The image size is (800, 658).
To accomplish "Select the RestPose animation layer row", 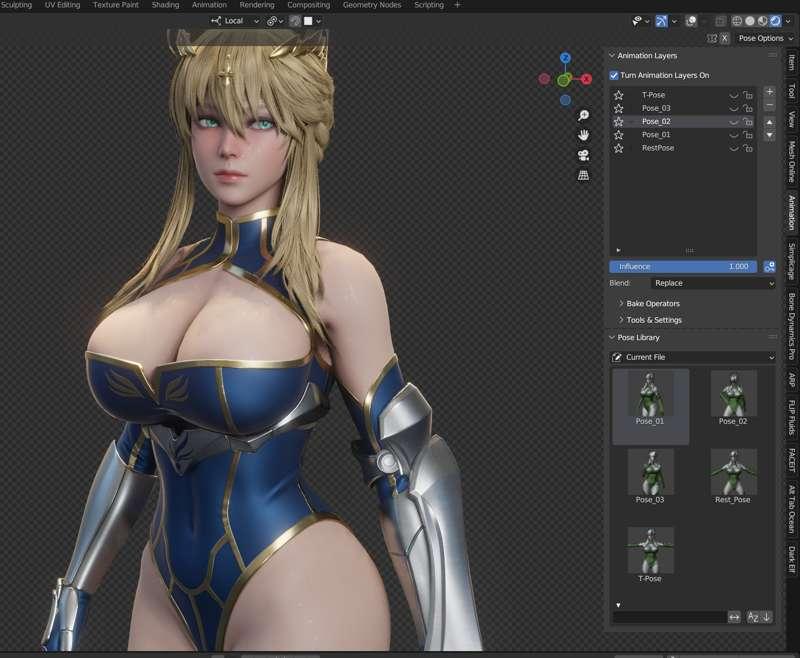I will (x=683, y=148).
